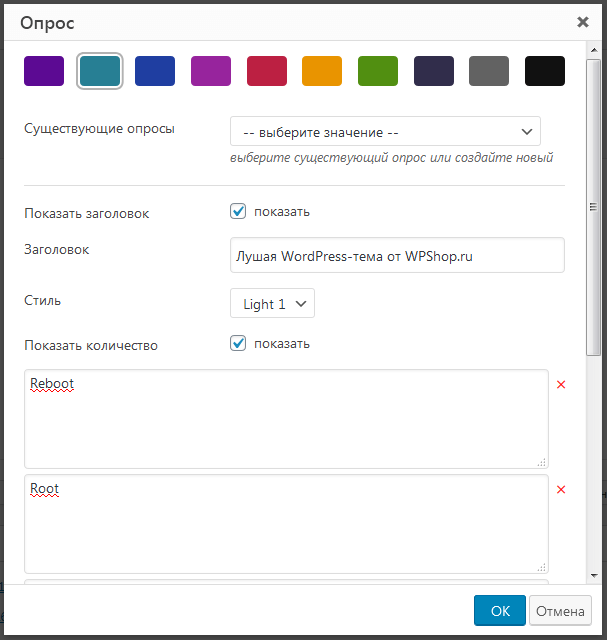This screenshot has width=607, height=640.
Task: Choose the orange color swatch
Action: [x=322, y=71]
